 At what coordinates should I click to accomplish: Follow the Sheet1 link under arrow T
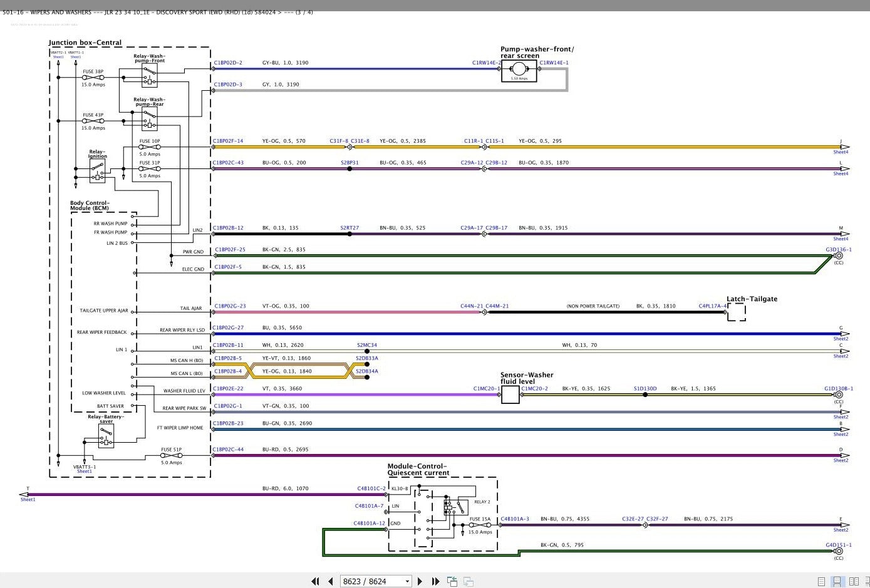(28, 500)
